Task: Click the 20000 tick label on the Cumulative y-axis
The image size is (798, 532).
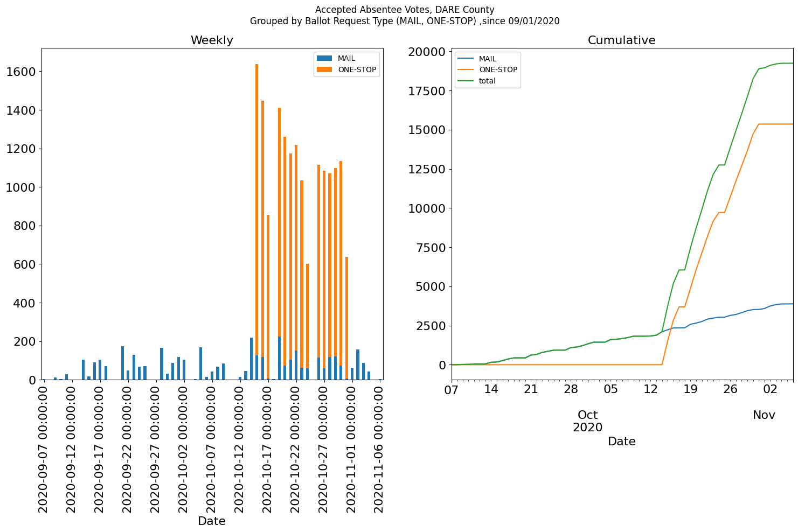Action: tap(427, 52)
